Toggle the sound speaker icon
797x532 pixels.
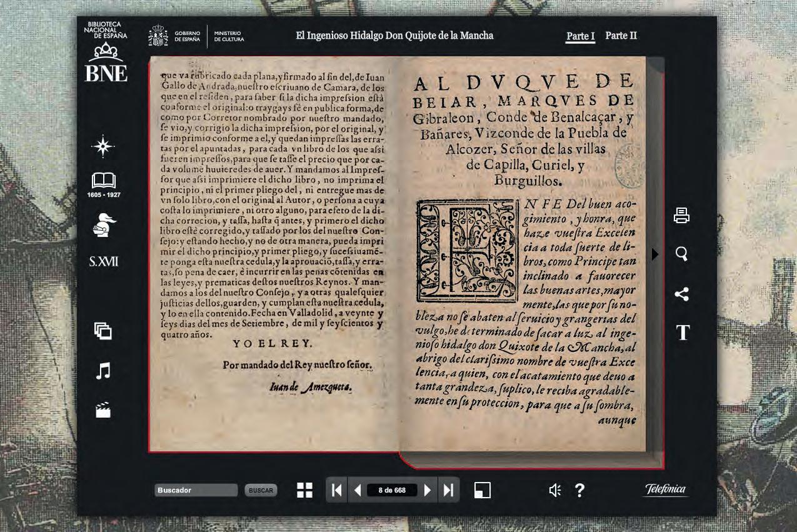tap(555, 491)
